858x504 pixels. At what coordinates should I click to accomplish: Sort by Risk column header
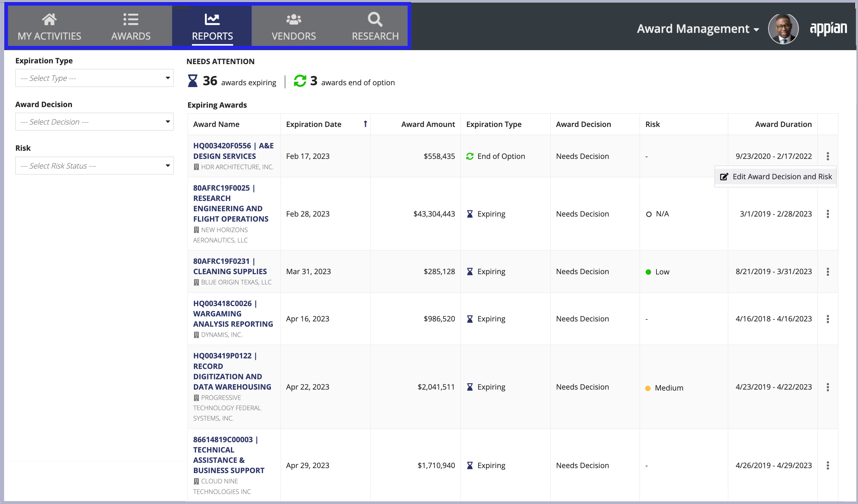click(x=652, y=124)
